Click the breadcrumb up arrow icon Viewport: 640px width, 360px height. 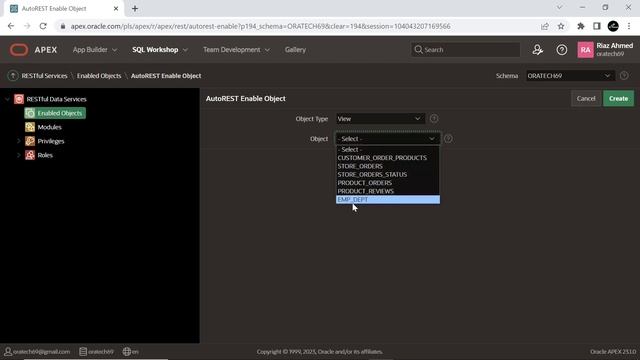pos(13,76)
